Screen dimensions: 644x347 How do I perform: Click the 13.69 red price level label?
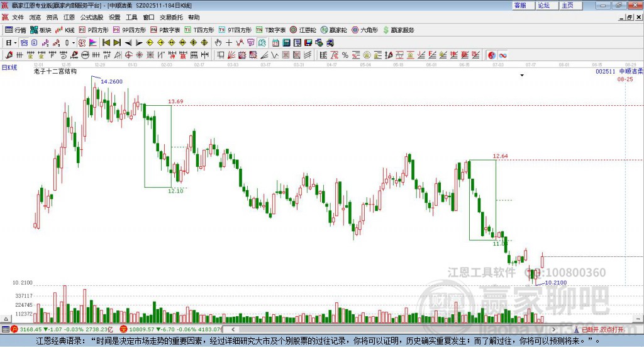175,101
